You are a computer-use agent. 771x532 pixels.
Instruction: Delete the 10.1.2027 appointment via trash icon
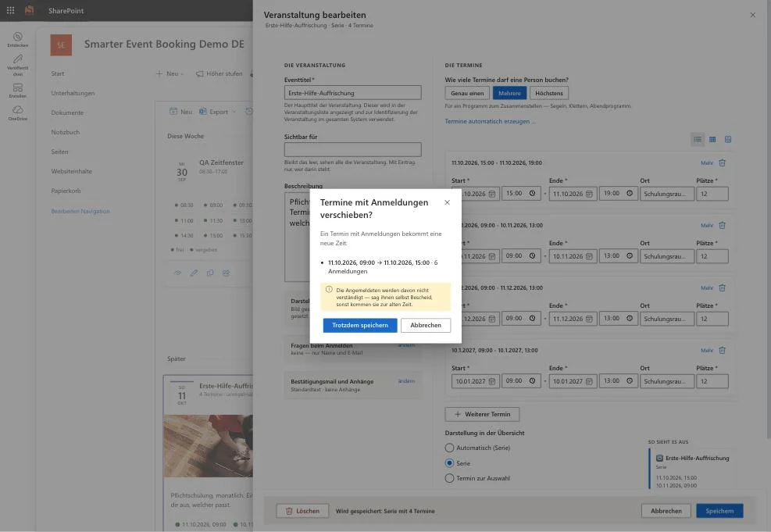pos(722,351)
